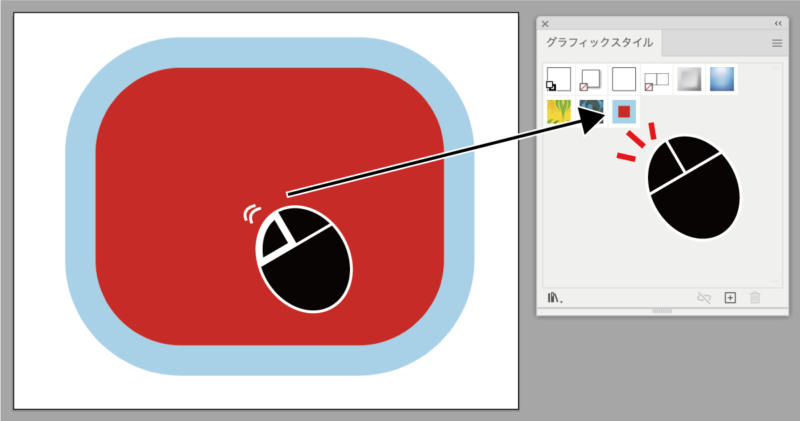Select the overlapping squares graphic style

point(656,79)
